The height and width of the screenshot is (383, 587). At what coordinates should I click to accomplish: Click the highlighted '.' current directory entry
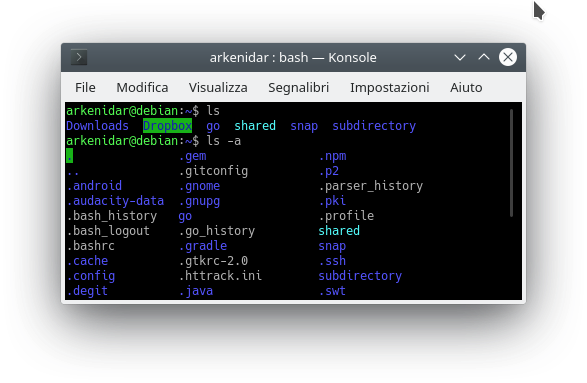(70, 156)
